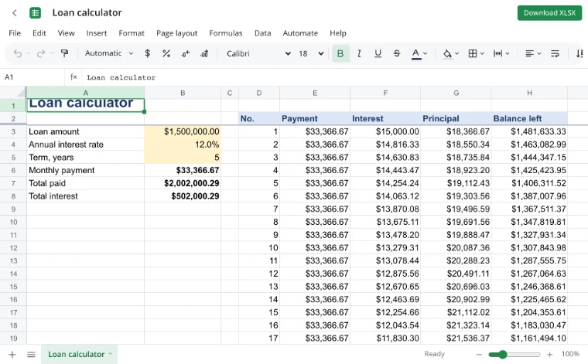The height and width of the screenshot is (364, 588).
Task: Click the merge cells icon
Action: (498, 53)
